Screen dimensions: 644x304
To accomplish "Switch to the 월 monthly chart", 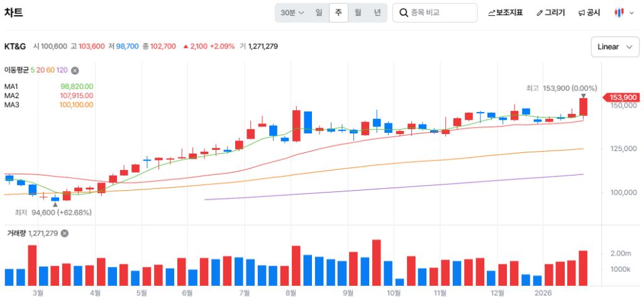I will [x=358, y=13].
